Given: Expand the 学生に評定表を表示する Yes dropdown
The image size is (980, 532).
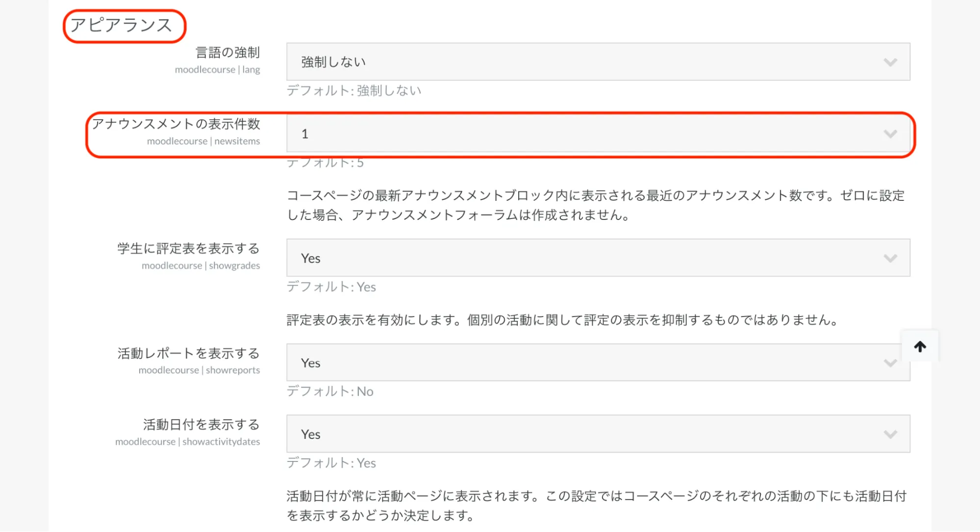Looking at the screenshot, I should (588, 258).
